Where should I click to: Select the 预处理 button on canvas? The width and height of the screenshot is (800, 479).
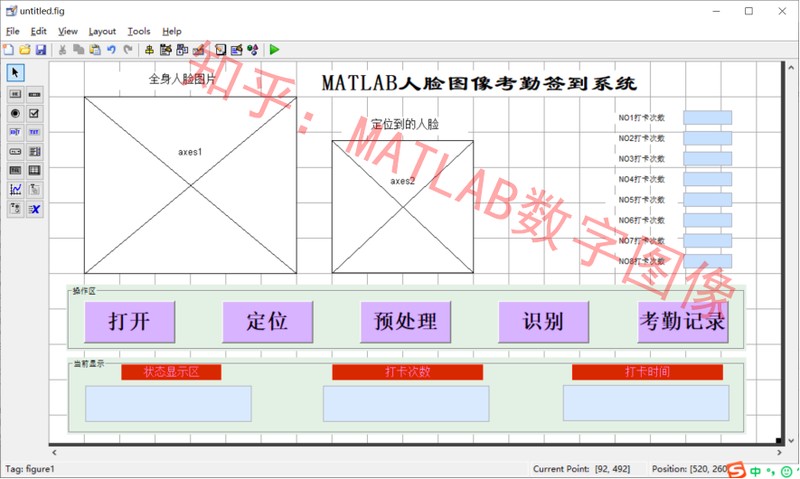tap(406, 321)
